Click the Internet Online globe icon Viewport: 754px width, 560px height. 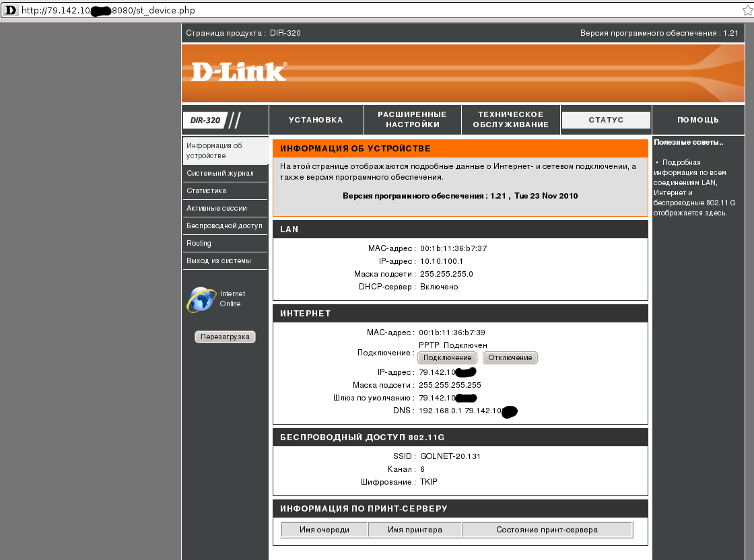(201, 299)
